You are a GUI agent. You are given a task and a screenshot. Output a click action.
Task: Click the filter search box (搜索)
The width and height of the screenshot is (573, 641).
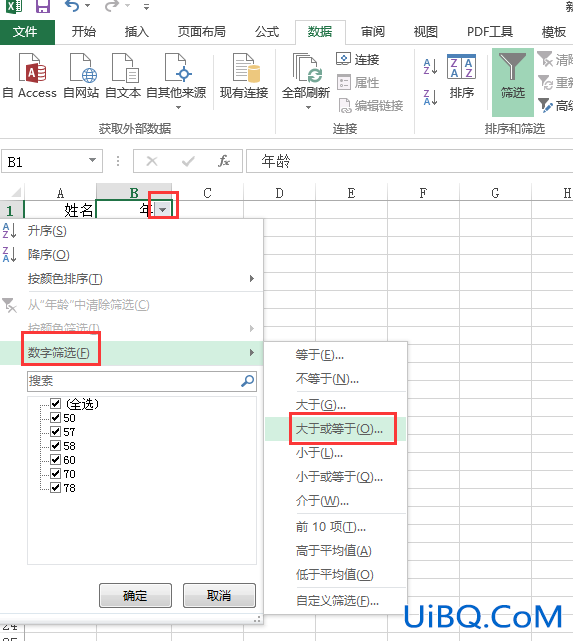(141, 381)
